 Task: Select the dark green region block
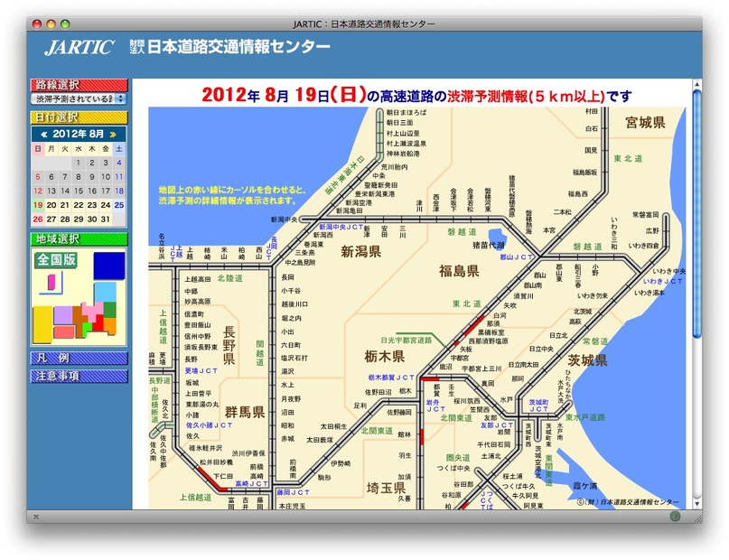pos(109,310)
